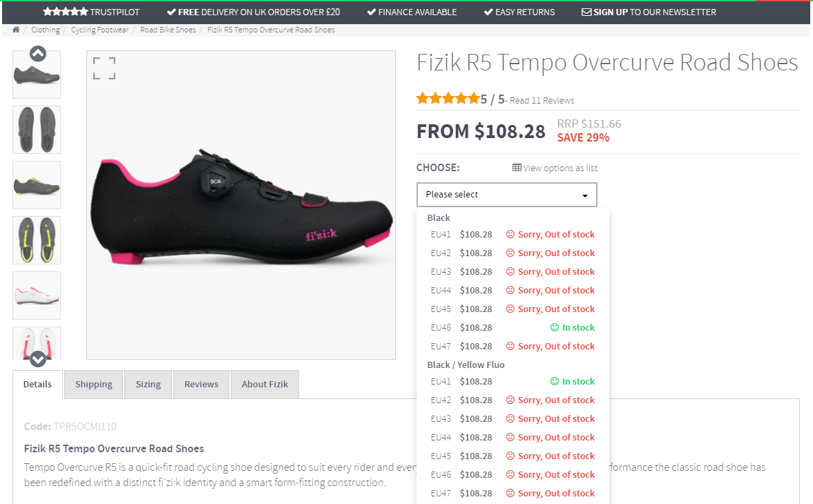Click the product rating stars
This screenshot has height=504, width=813.
click(448, 99)
